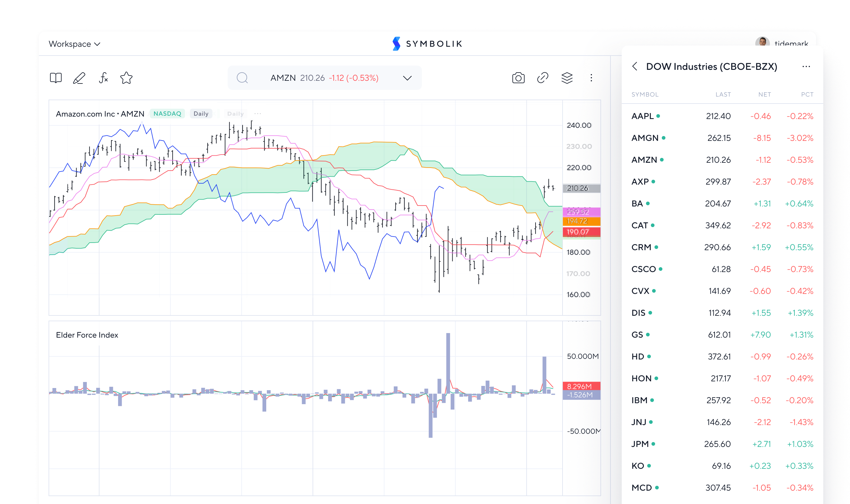Open the chart title ellipsis menu
The height and width of the screenshot is (504, 850).
point(258,114)
